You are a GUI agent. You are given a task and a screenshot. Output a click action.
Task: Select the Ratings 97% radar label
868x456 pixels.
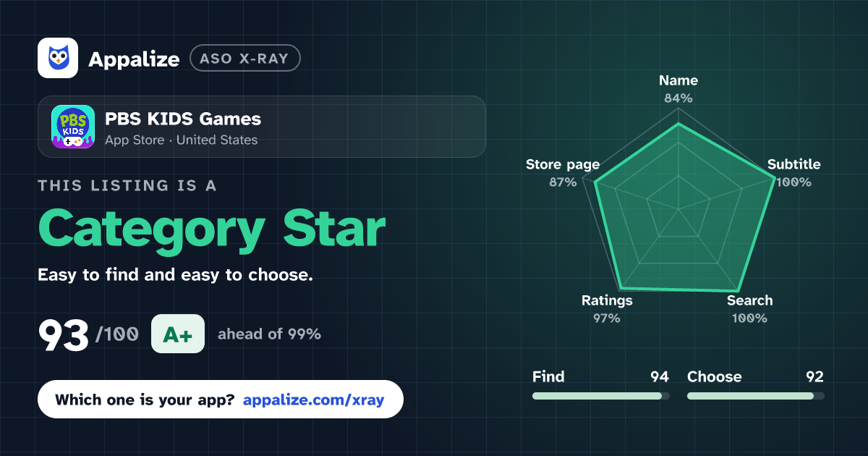pyautogui.click(x=607, y=309)
